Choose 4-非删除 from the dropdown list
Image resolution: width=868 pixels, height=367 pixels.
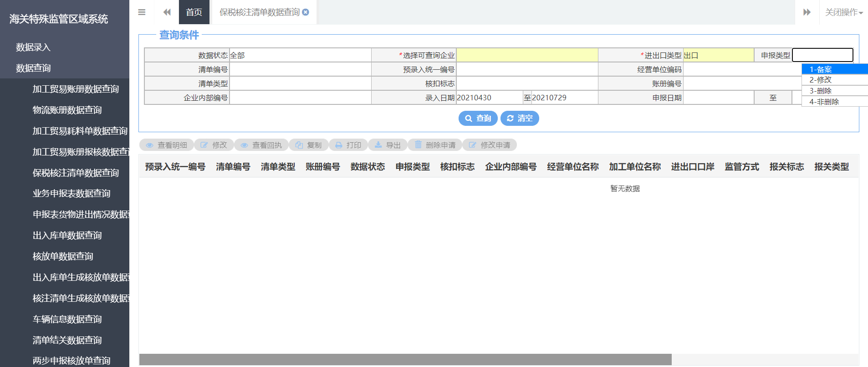point(835,102)
